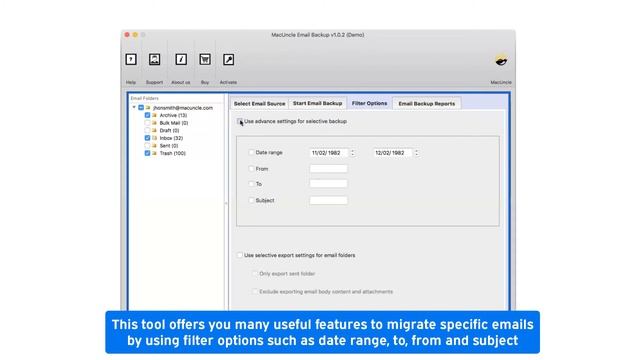Click the Buy cart icon
The height and width of the screenshot is (360, 640).
[x=205, y=60]
